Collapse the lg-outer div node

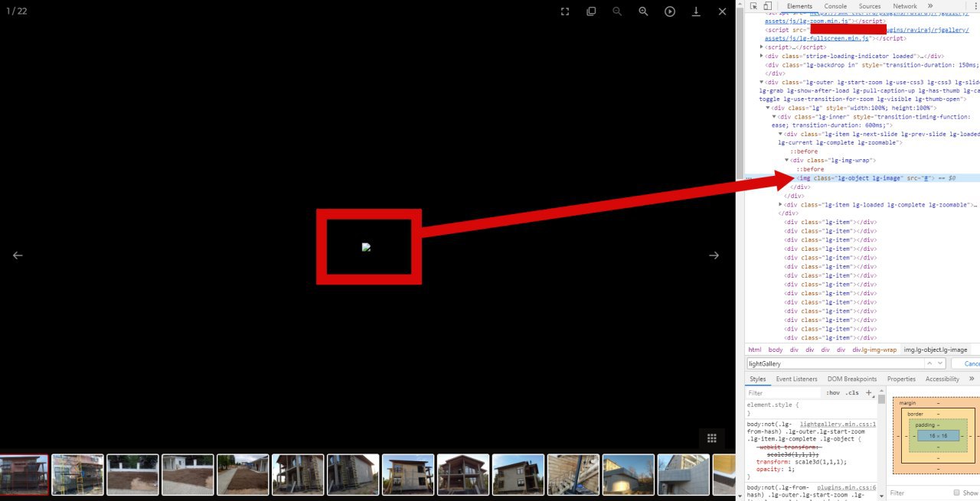pyautogui.click(x=762, y=82)
